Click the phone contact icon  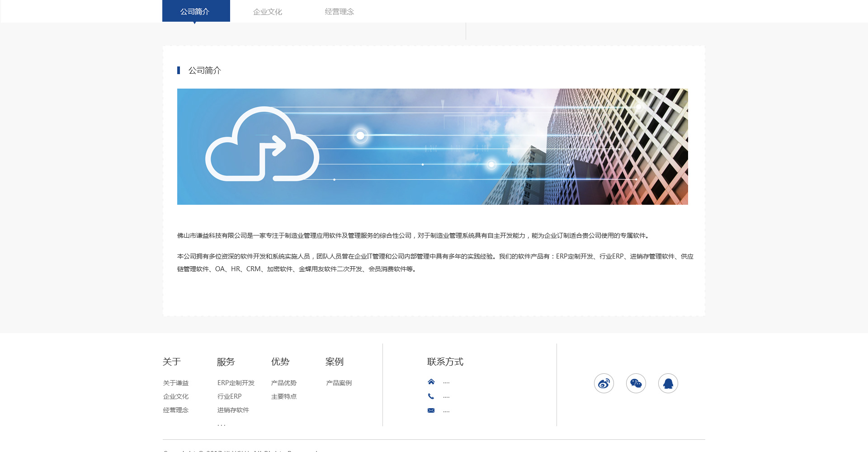[x=431, y=396]
